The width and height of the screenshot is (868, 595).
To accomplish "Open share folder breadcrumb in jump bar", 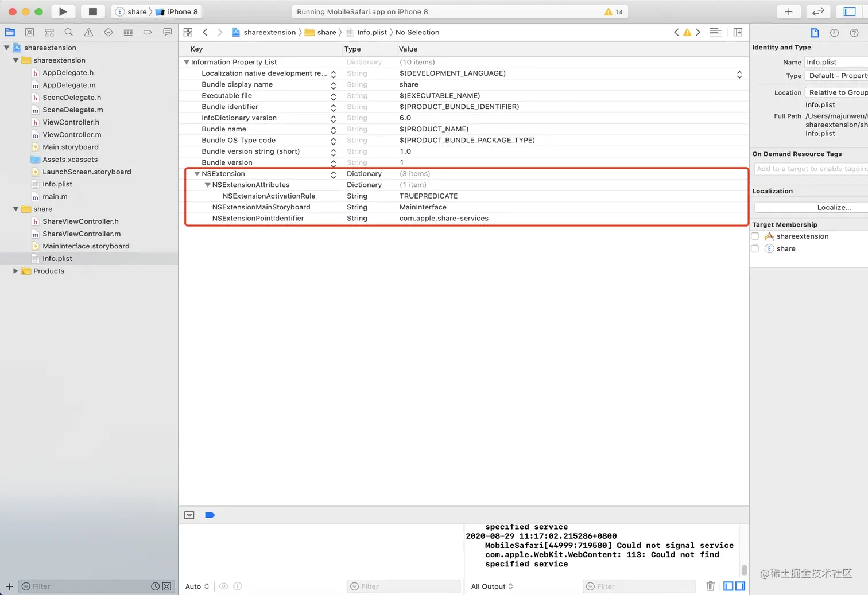I will (321, 32).
